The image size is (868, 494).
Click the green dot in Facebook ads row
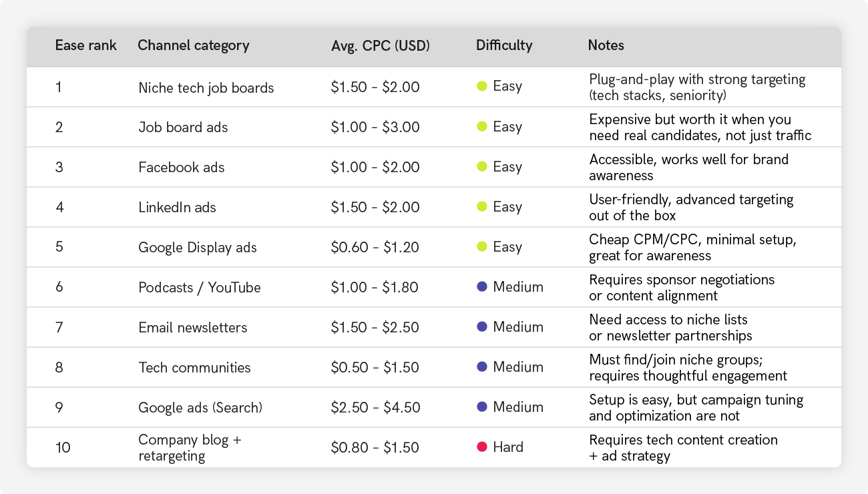click(481, 166)
